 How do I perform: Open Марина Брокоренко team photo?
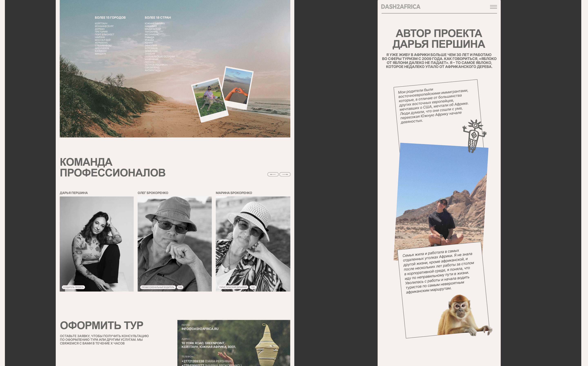pyautogui.click(x=253, y=242)
